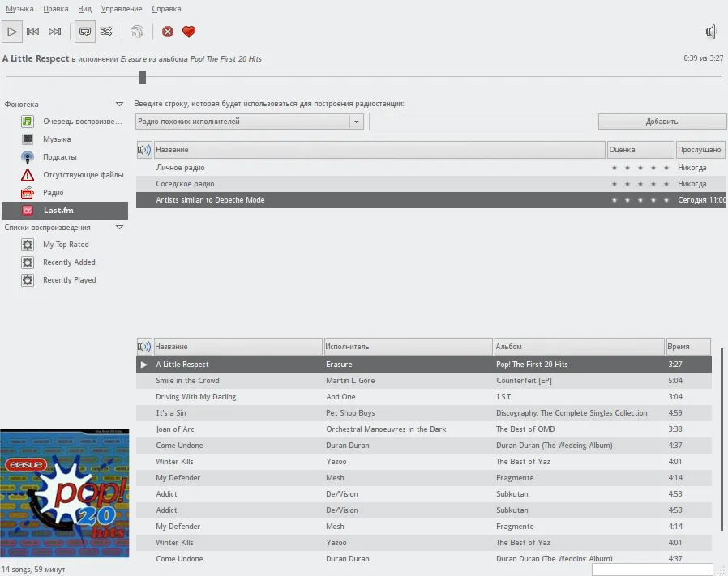Click the Play button in toolbar
The height and width of the screenshot is (576, 728).
(12, 32)
